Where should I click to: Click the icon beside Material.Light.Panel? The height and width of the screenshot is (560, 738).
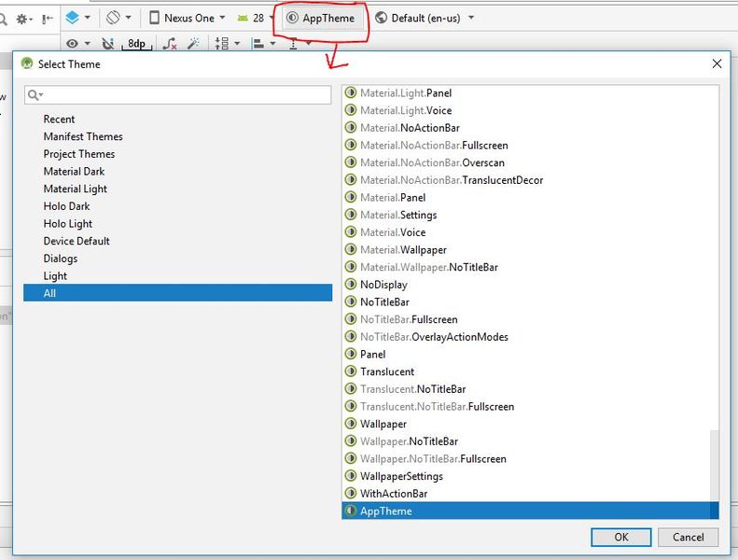(351, 92)
